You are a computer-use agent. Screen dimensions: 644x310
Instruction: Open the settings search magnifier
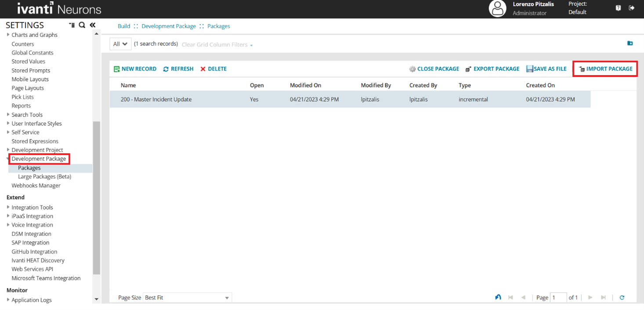click(x=82, y=25)
